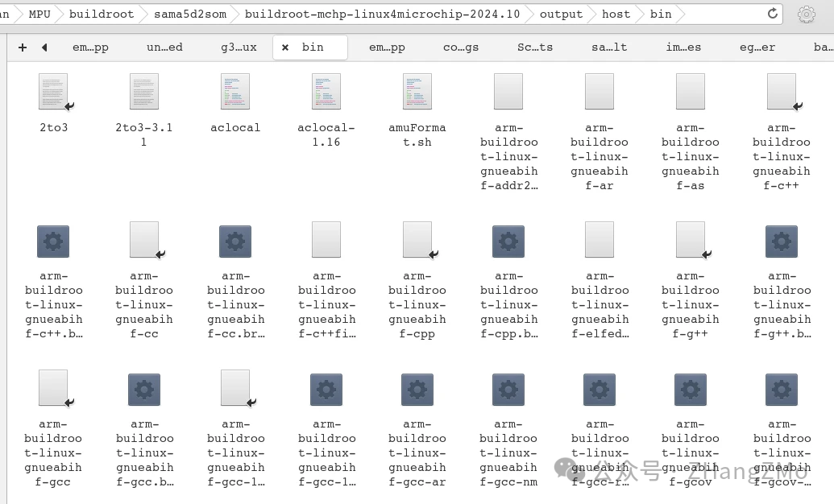The image size is (834, 504).
Task: Click the '2to3-3.11' file name label
Action: pos(144,135)
